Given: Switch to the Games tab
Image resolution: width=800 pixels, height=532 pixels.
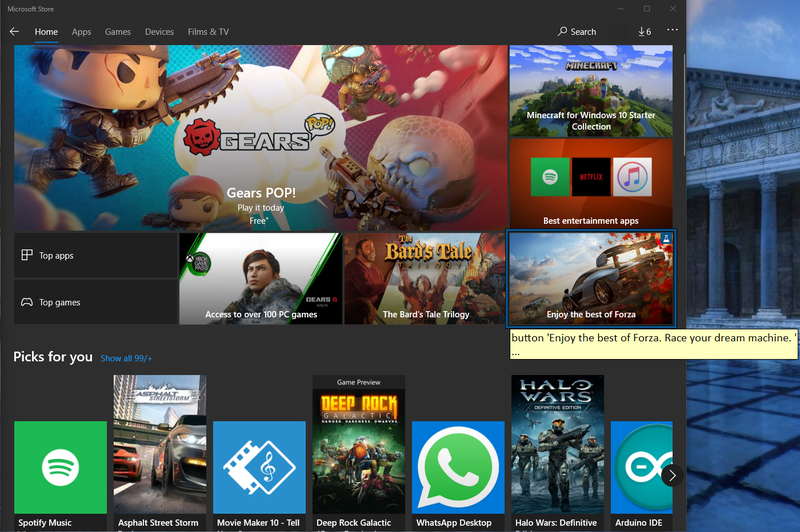Looking at the screenshot, I should (118, 32).
